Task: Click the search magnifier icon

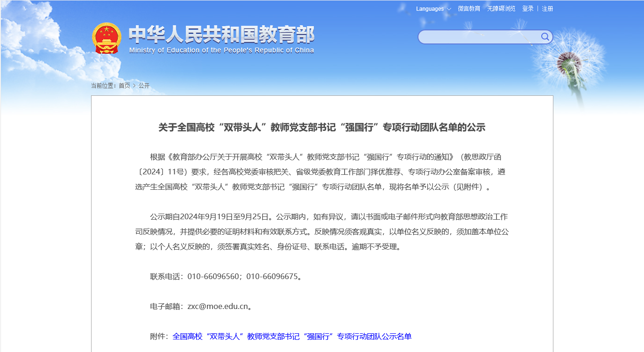Action: 545,37
